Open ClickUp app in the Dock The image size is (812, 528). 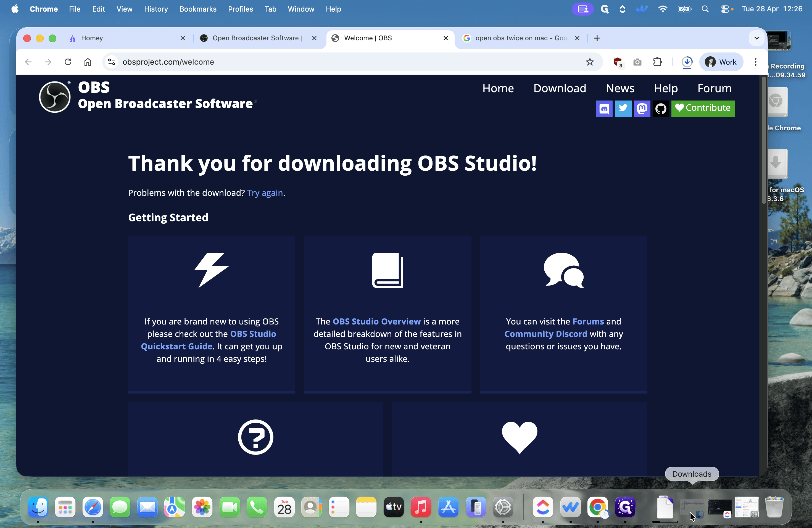(x=543, y=507)
